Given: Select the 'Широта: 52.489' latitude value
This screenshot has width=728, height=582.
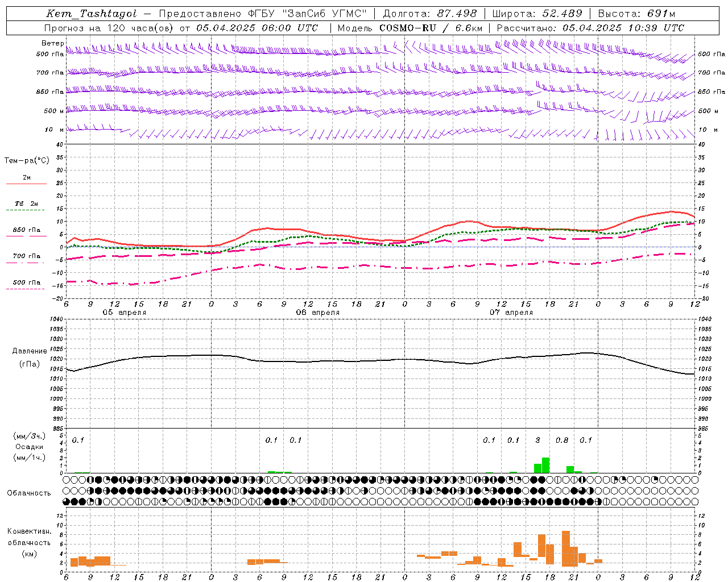Looking at the screenshot, I should click(537, 14).
